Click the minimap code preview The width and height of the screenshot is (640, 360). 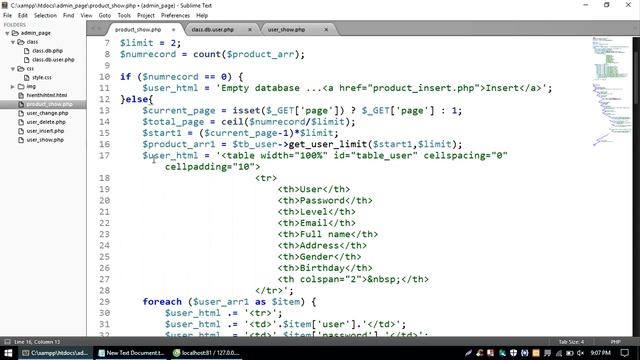(x=611, y=91)
